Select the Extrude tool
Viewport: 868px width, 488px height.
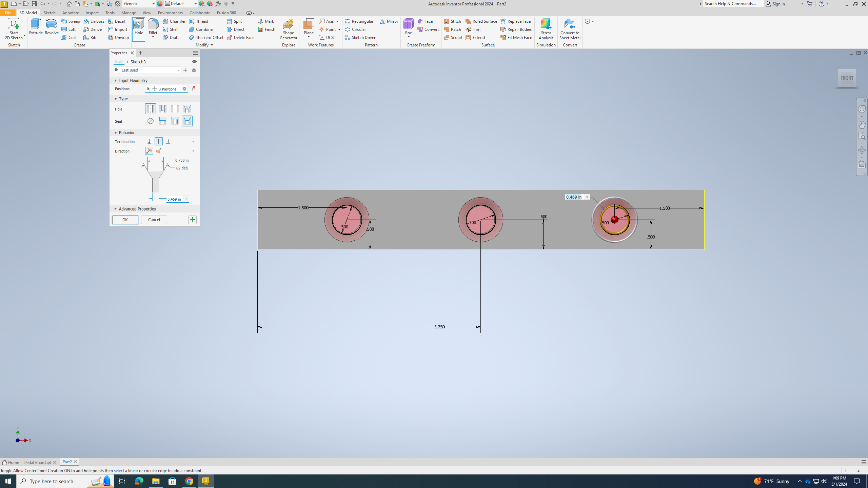36,27
